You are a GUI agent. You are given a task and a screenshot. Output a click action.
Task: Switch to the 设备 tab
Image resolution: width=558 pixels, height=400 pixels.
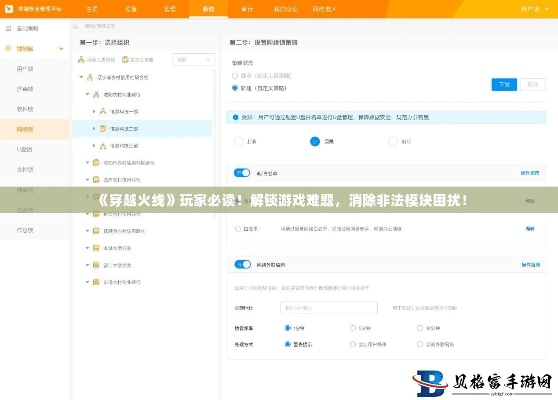(x=131, y=9)
